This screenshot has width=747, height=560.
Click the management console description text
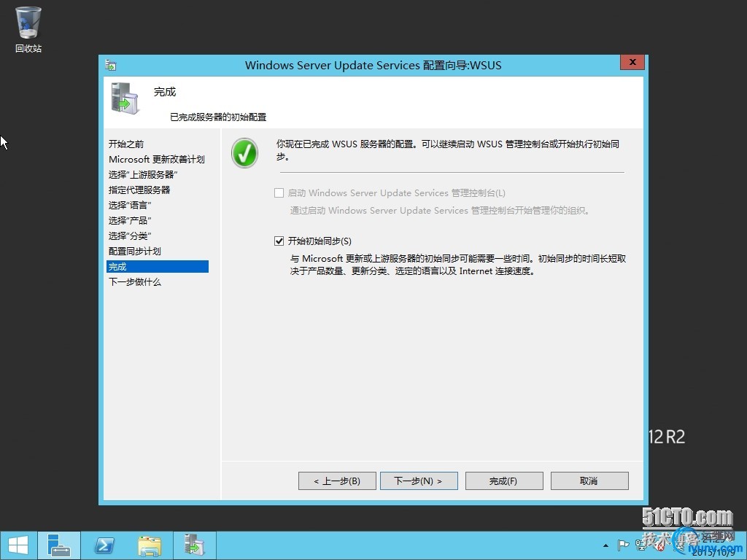440,211
